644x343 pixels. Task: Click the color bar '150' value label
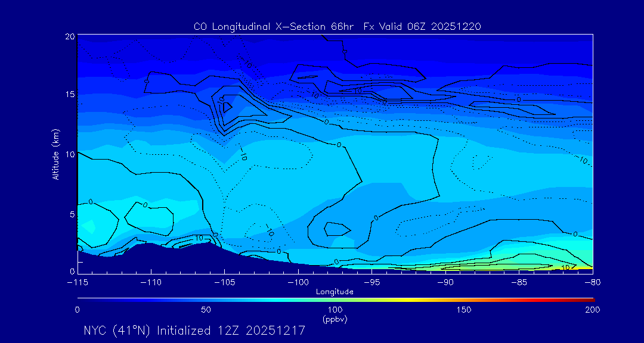pyautogui.click(x=464, y=310)
